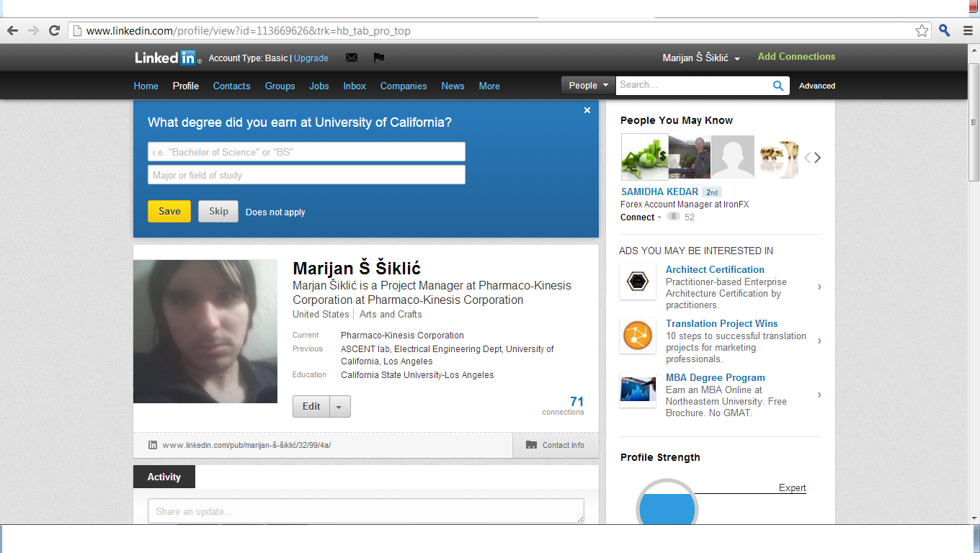Click the Architect Certification ad title

[715, 269]
